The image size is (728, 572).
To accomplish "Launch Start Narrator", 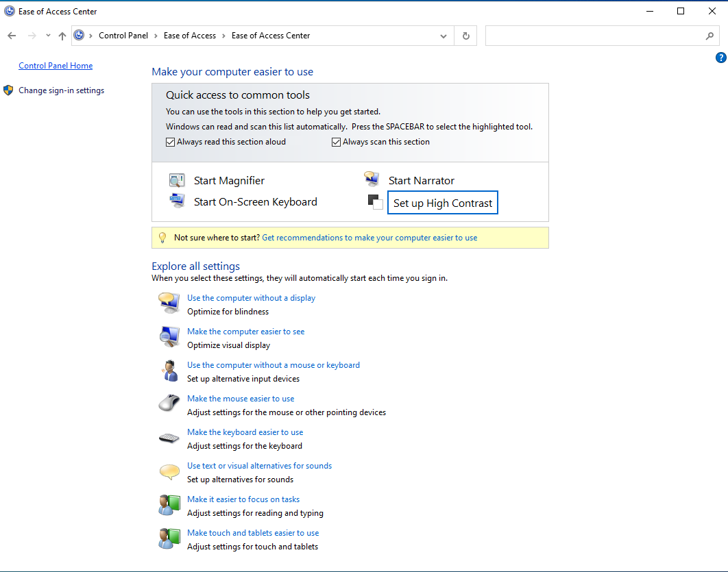I will click(x=421, y=180).
